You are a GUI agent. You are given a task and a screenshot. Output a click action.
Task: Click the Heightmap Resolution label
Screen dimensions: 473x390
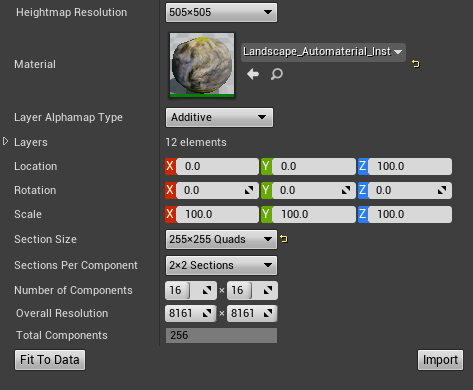(x=72, y=12)
